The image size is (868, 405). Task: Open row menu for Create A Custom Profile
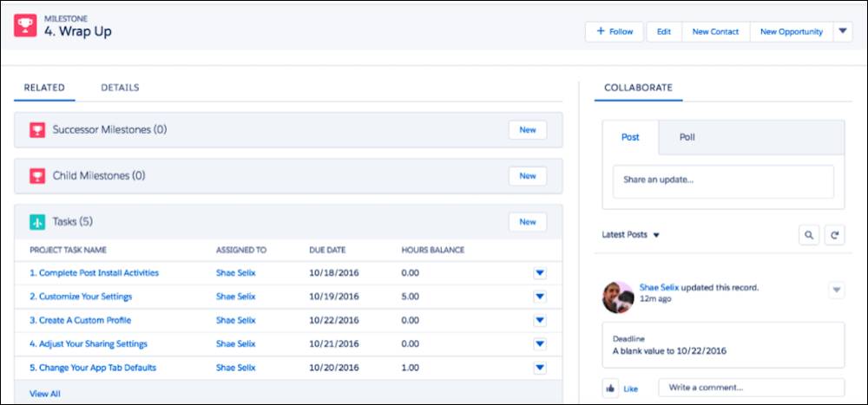pos(540,320)
